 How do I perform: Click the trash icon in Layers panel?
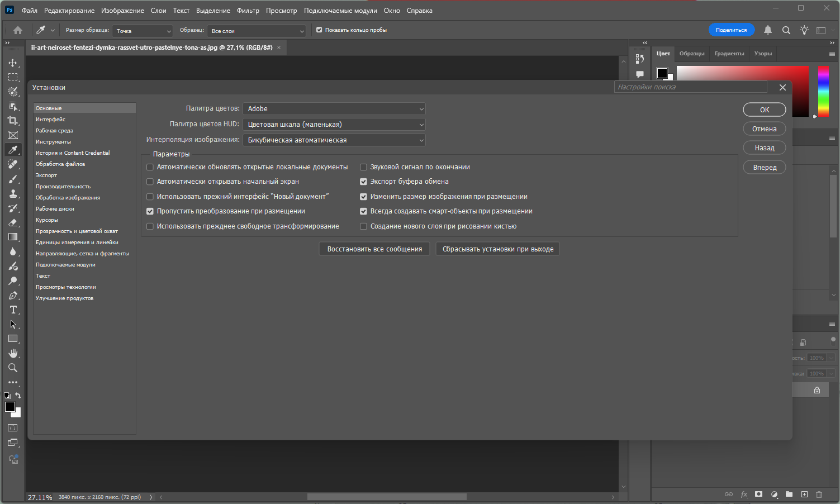[x=819, y=495]
